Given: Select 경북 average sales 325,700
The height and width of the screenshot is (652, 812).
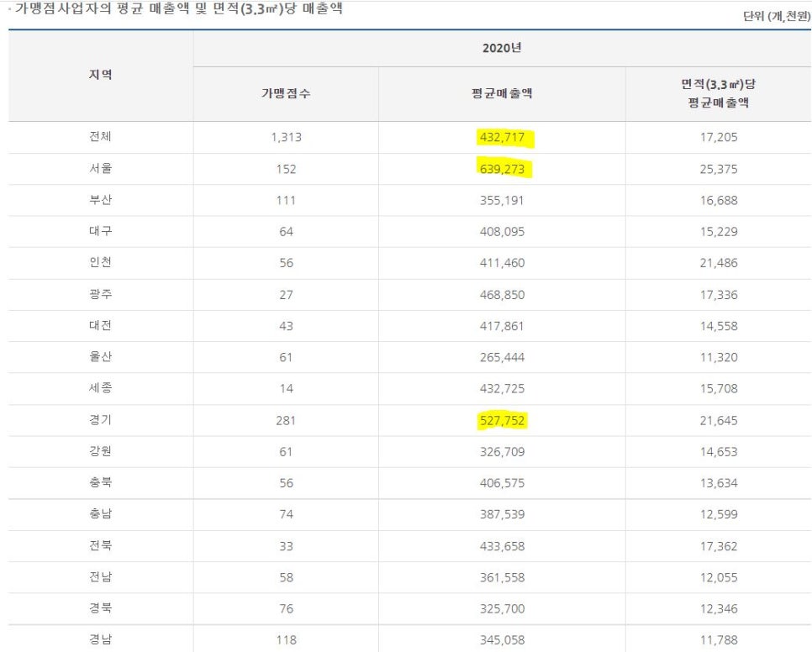Looking at the screenshot, I should coord(502,609).
